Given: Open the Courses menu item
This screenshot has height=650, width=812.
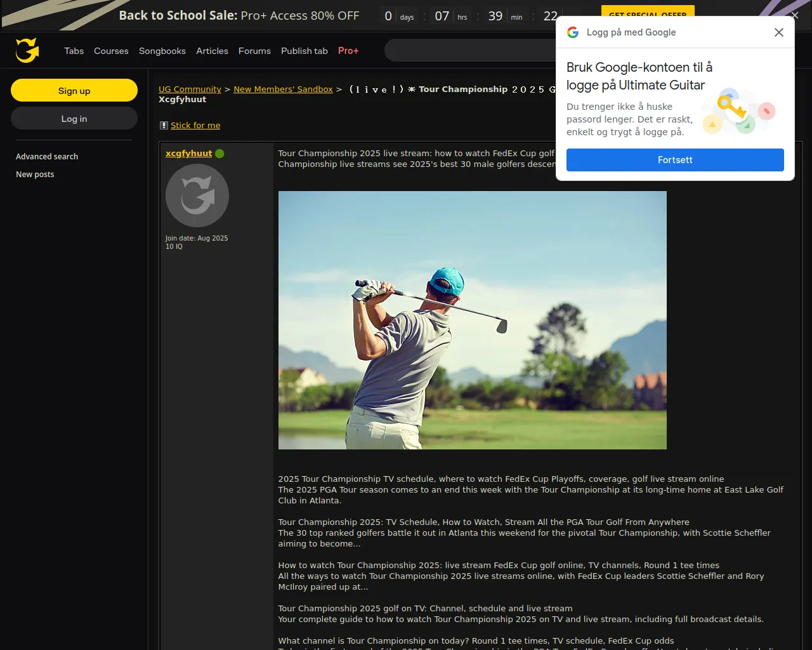Looking at the screenshot, I should point(111,51).
